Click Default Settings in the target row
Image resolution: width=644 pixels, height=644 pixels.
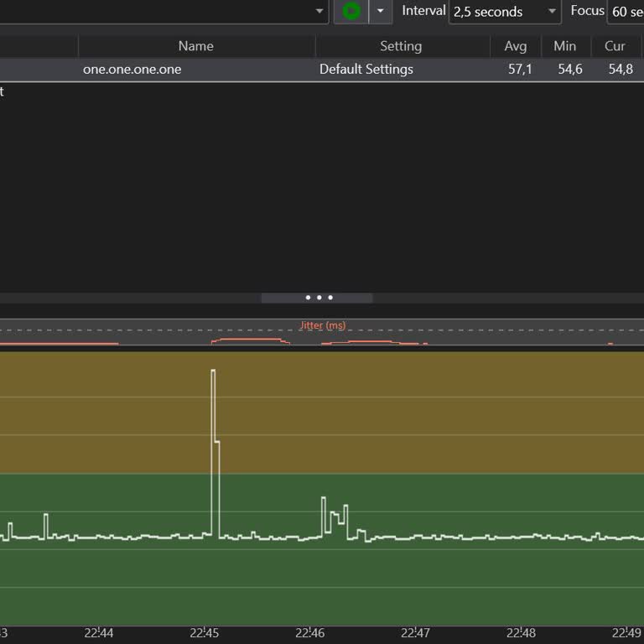[366, 69]
